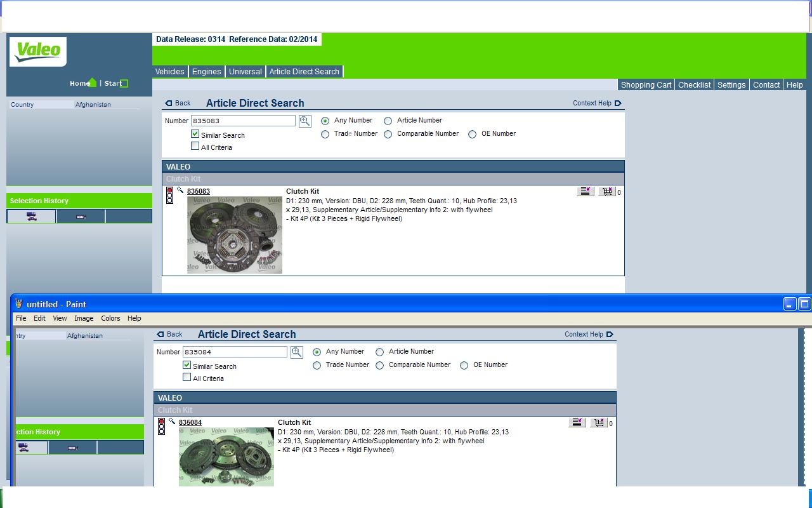Open Context Help in Valeo catalog
This screenshot has height=508, width=812.
click(x=597, y=103)
